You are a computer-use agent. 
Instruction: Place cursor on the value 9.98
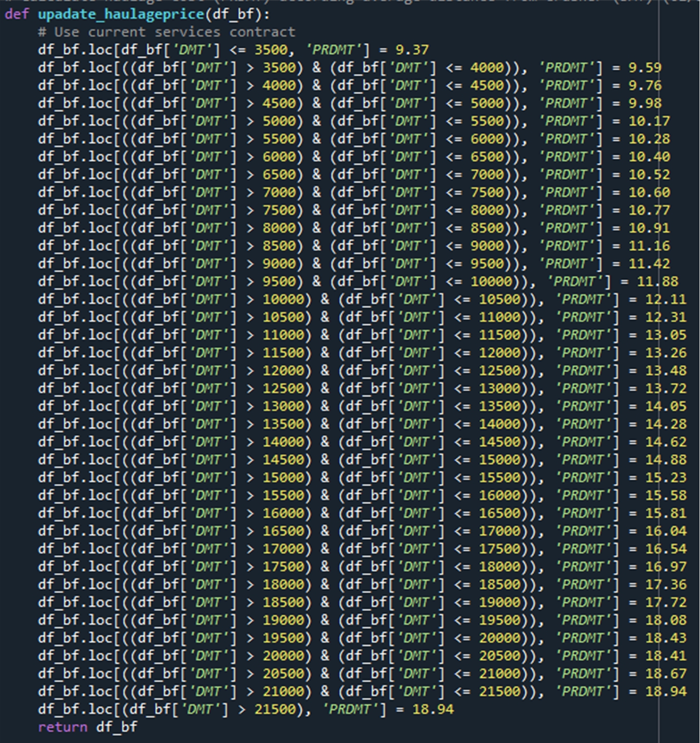click(645, 103)
